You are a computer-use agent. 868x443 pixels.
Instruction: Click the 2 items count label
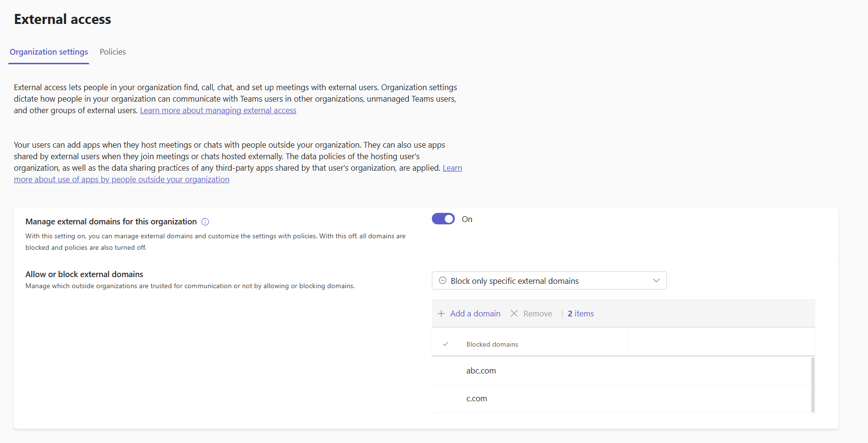tap(581, 314)
